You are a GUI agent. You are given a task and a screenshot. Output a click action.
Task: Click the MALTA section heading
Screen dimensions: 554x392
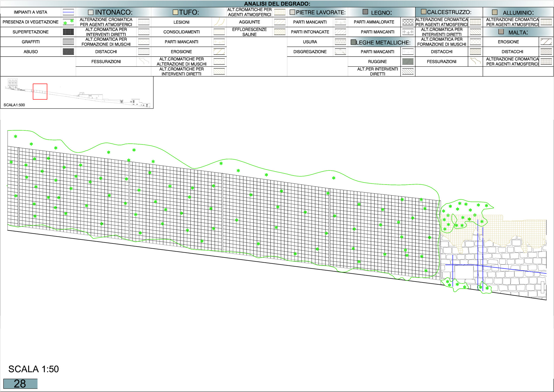[x=518, y=32]
